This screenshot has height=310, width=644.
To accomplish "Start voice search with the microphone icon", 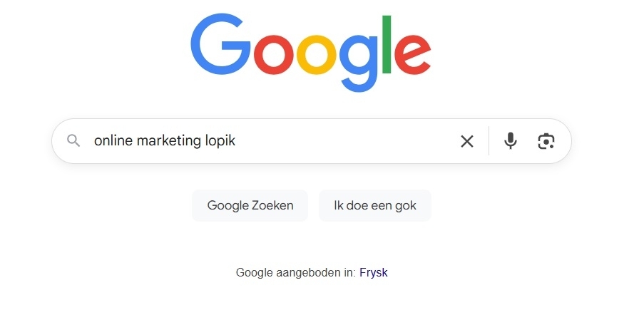I will tap(510, 141).
